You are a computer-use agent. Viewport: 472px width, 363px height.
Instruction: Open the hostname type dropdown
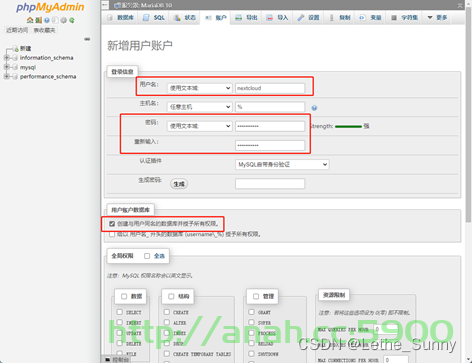199,107
